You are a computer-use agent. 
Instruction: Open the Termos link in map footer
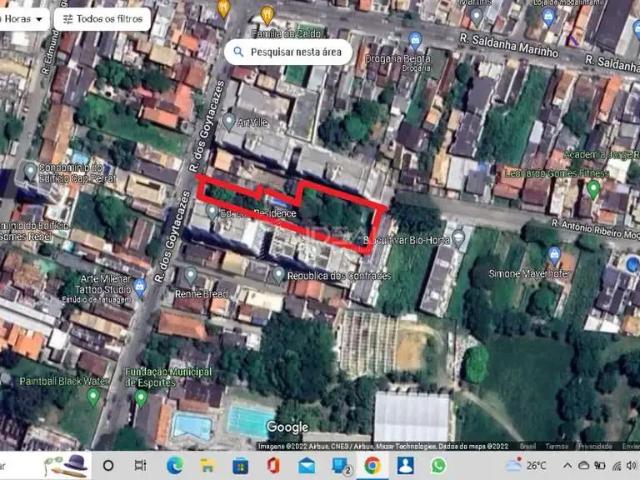(559, 446)
